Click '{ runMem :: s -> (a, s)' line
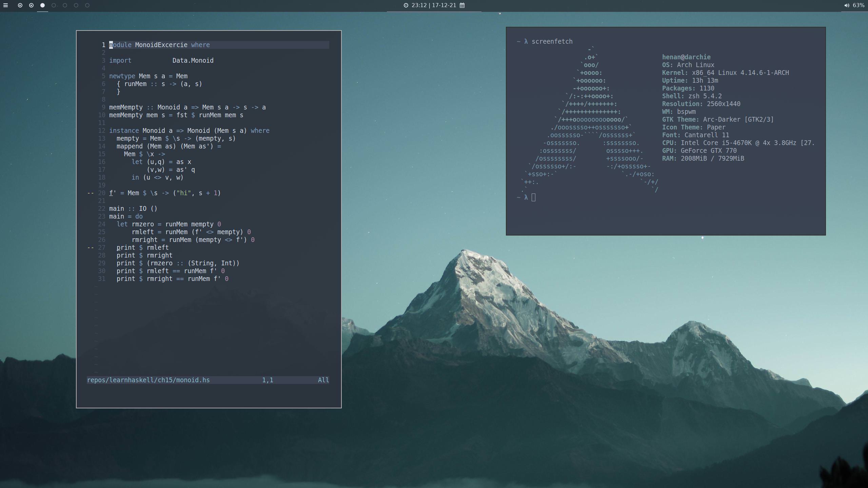The width and height of the screenshot is (868, 488). (x=159, y=84)
